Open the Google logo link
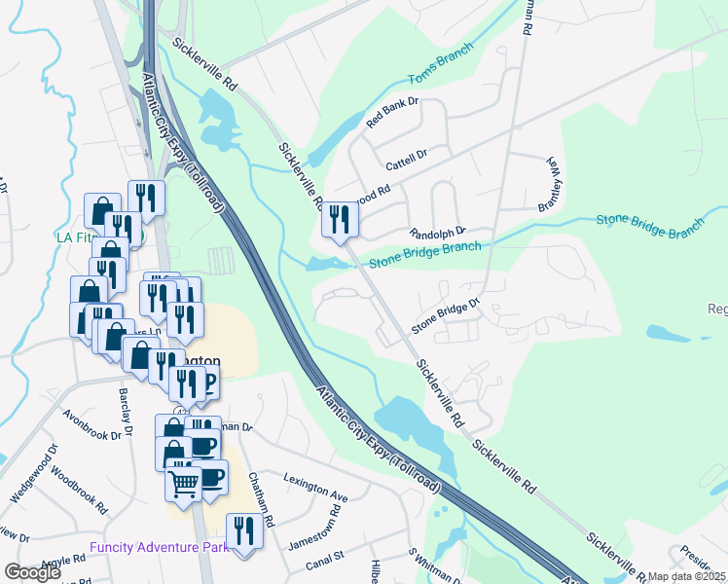728x584 pixels. coord(32,573)
